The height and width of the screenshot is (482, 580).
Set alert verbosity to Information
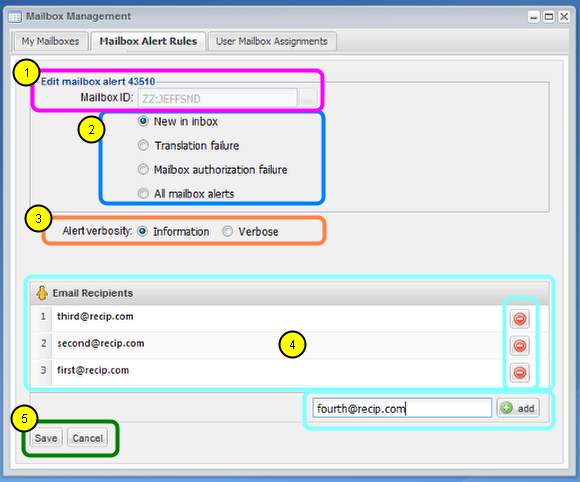(x=142, y=231)
